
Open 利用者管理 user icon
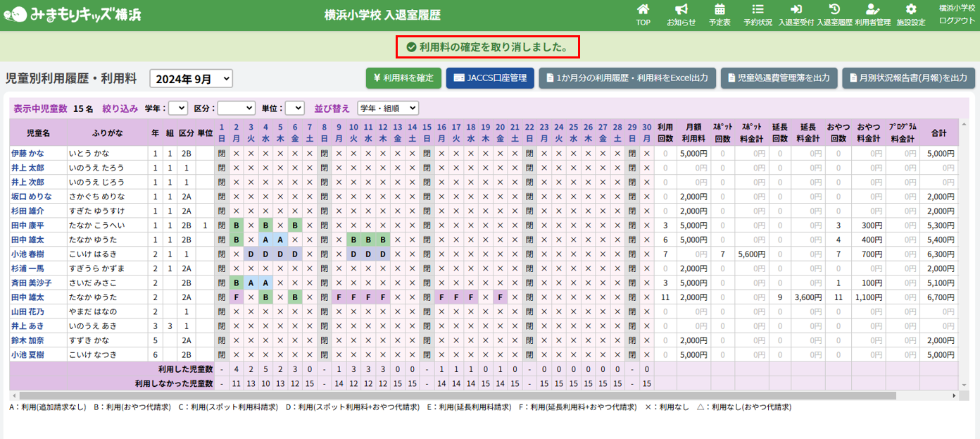[x=872, y=10]
